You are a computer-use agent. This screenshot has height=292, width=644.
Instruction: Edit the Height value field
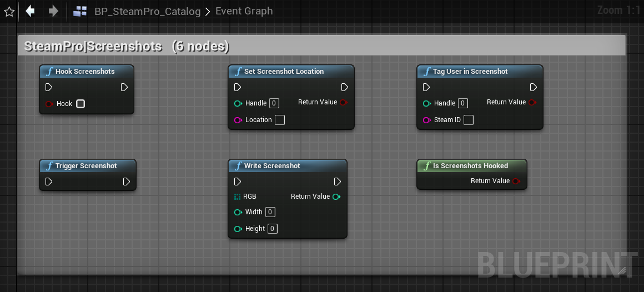[272, 228]
